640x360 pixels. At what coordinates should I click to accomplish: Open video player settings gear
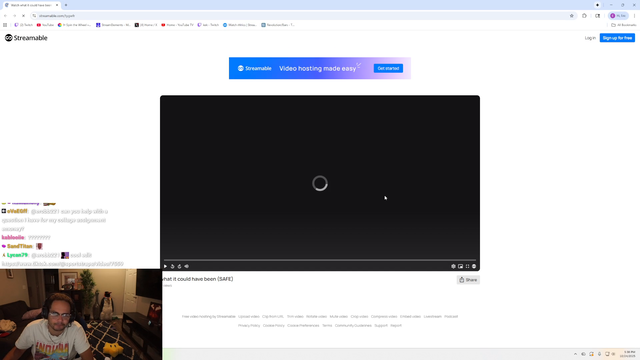[x=453, y=266]
